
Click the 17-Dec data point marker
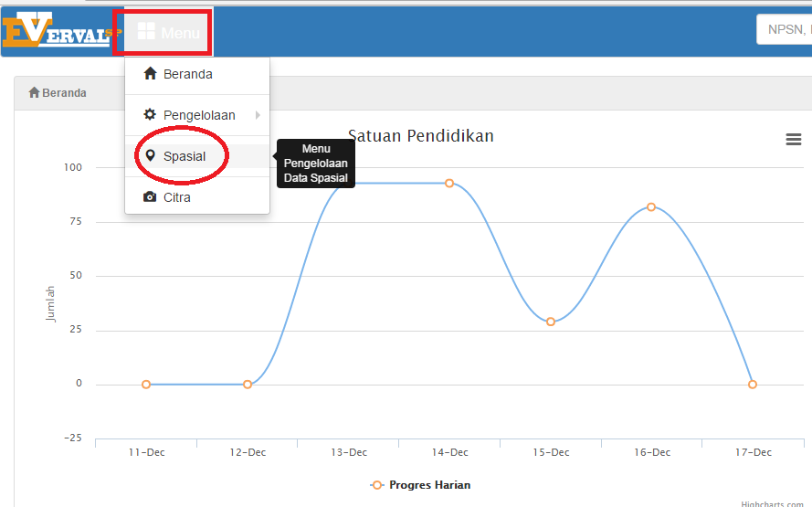click(753, 385)
